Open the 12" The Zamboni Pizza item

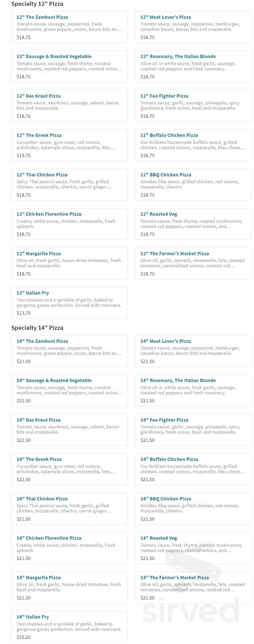click(x=42, y=17)
